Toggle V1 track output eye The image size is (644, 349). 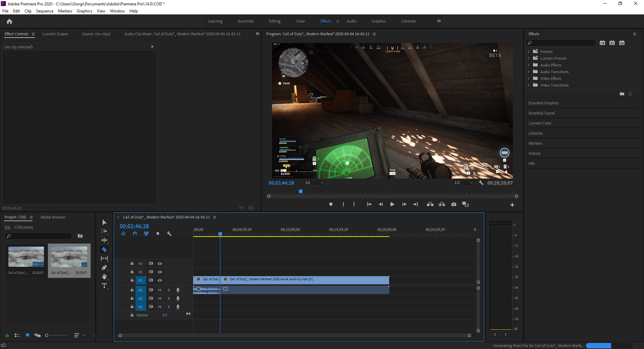(160, 280)
